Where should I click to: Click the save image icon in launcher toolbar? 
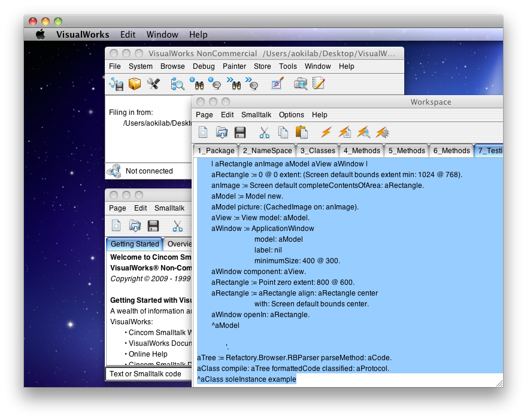pyautogui.click(x=116, y=84)
